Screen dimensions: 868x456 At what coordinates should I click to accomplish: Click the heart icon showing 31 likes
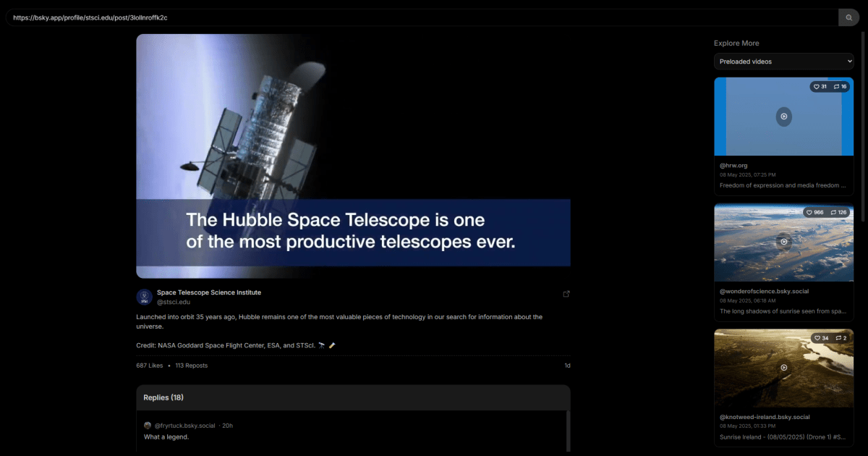[x=816, y=87]
